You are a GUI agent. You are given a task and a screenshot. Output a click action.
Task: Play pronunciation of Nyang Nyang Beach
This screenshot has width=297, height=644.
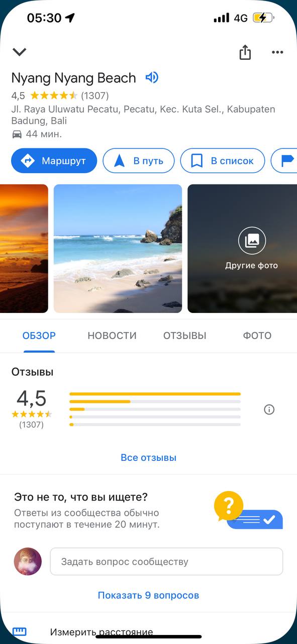(152, 77)
